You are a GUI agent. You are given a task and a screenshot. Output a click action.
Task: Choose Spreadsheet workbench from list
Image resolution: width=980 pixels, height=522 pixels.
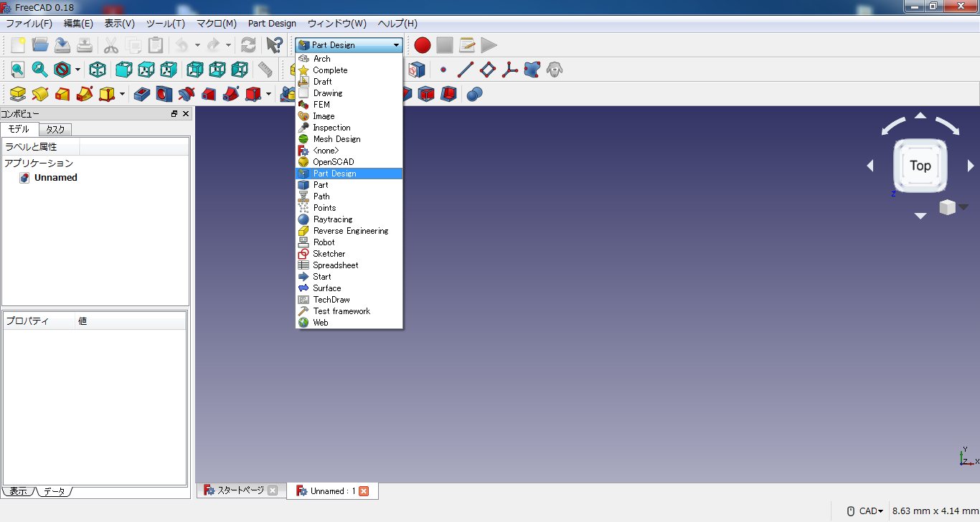(x=349, y=265)
